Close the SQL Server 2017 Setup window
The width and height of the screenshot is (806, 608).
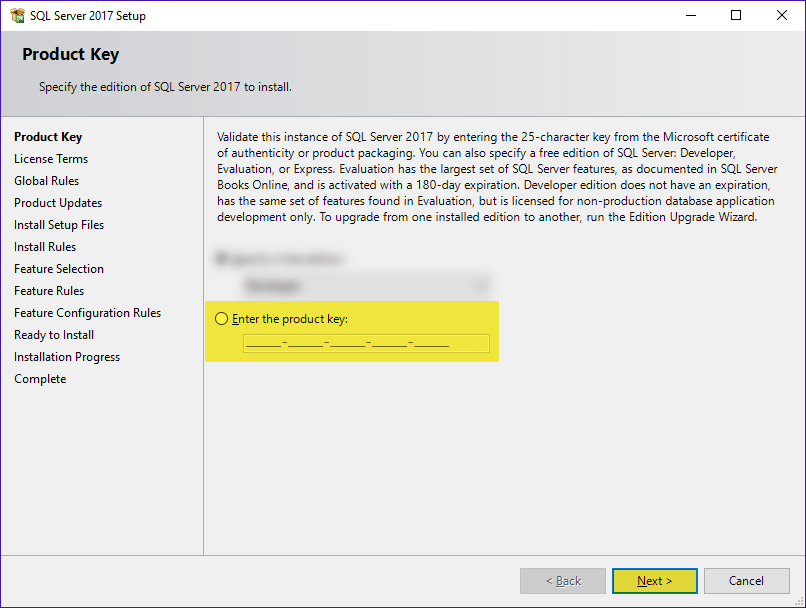[782, 15]
